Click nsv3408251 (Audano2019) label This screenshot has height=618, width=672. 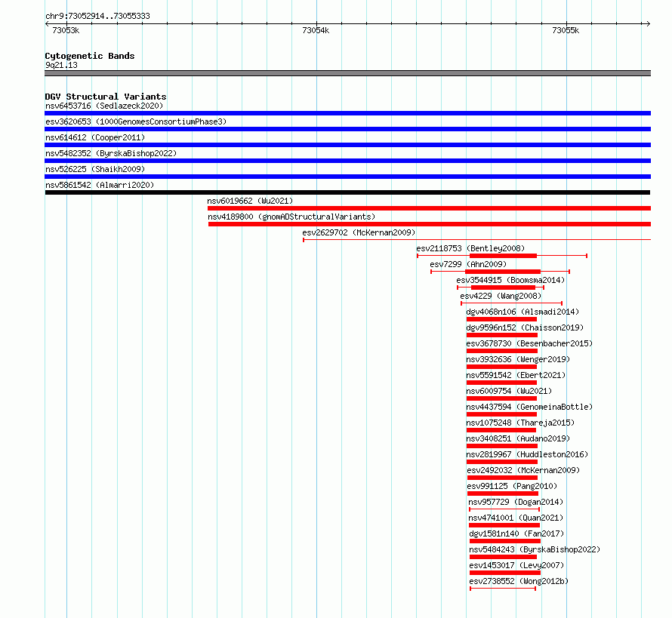pos(518,438)
